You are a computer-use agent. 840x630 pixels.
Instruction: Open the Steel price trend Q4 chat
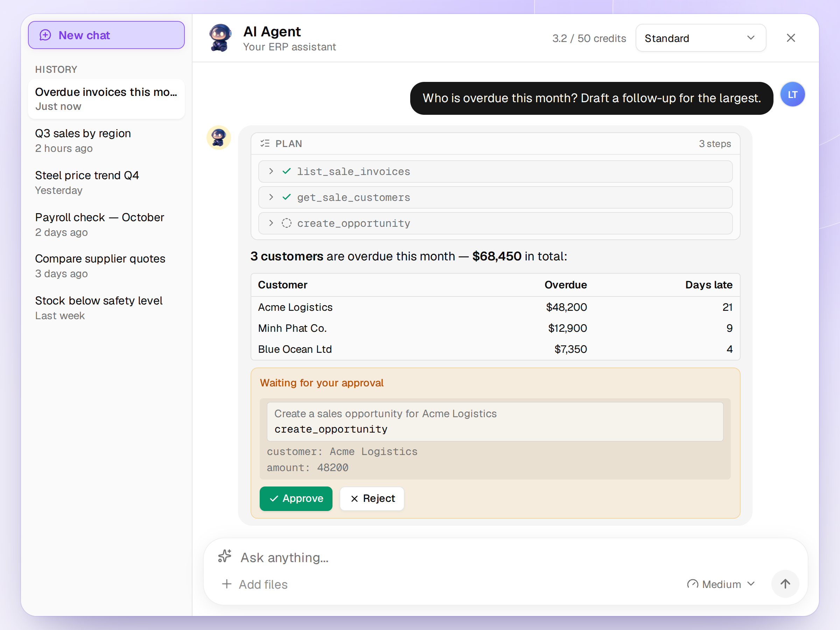pos(106,183)
